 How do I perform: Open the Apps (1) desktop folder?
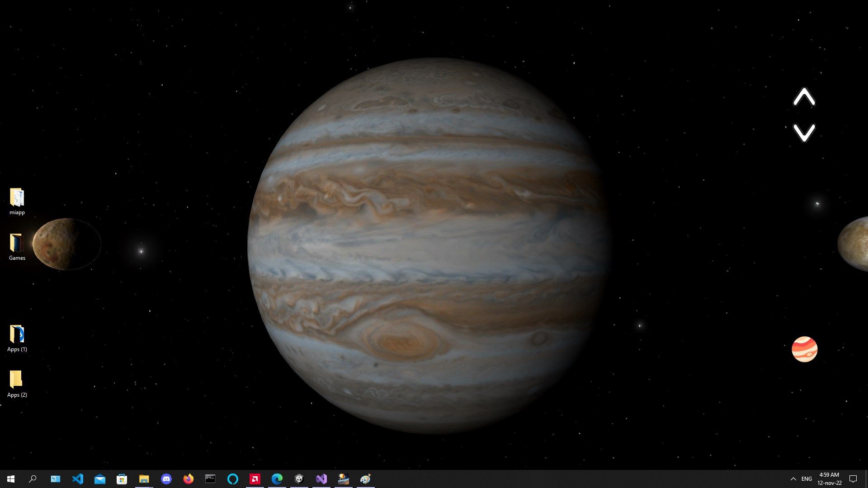tap(17, 338)
